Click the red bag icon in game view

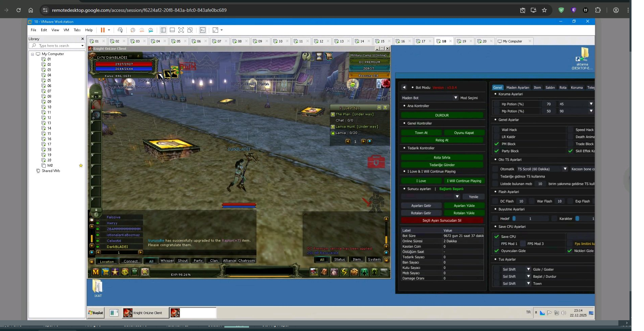376,162
